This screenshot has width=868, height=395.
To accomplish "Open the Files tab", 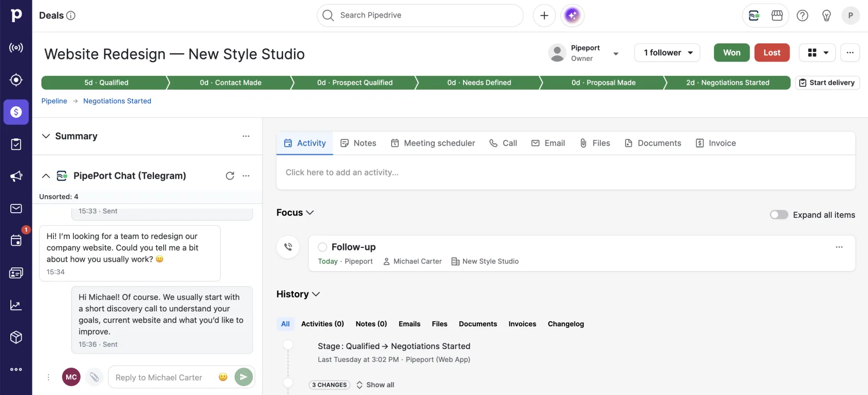I will [595, 144].
